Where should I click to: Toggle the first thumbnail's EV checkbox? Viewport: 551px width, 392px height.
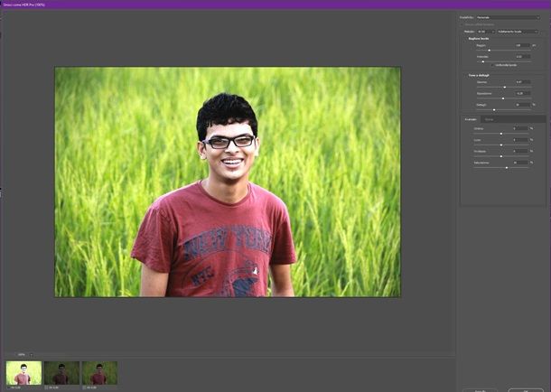9,387
